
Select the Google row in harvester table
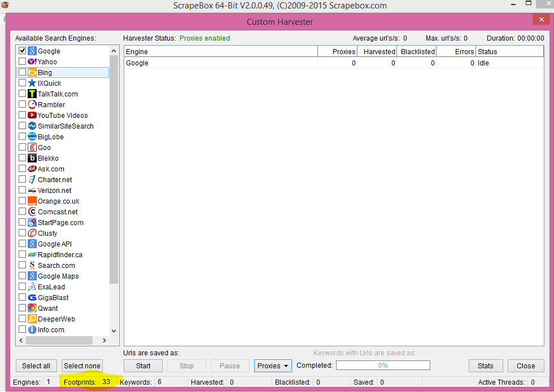[x=334, y=63]
